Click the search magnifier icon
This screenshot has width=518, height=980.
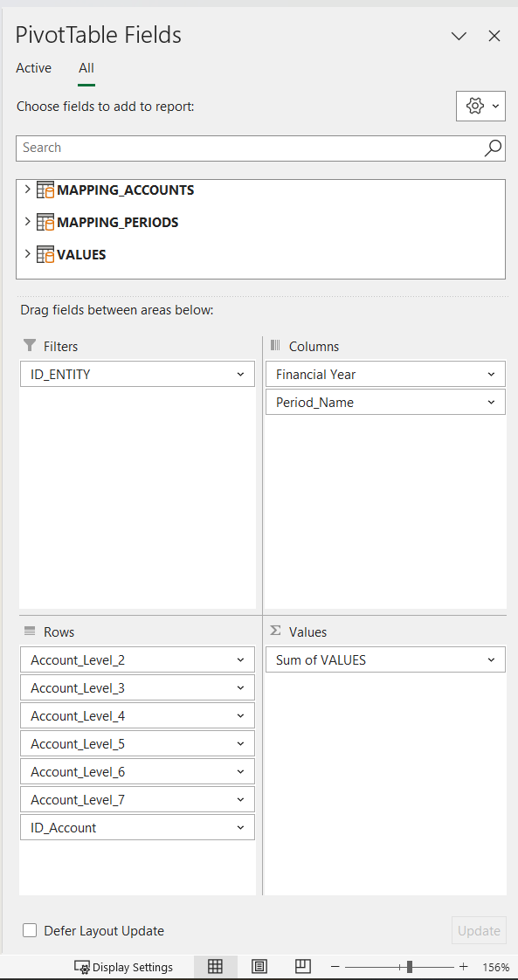(493, 148)
